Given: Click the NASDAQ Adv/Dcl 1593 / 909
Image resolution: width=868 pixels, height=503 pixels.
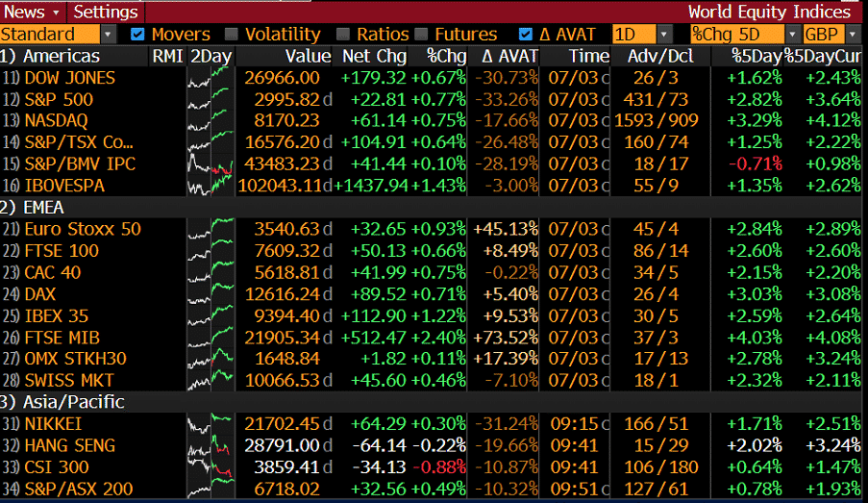Looking at the screenshot, I should (x=657, y=121).
